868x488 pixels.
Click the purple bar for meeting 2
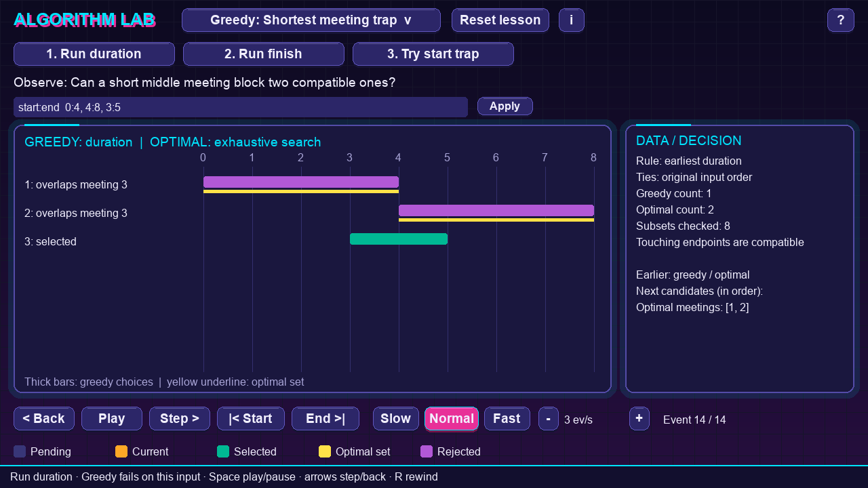(x=496, y=210)
